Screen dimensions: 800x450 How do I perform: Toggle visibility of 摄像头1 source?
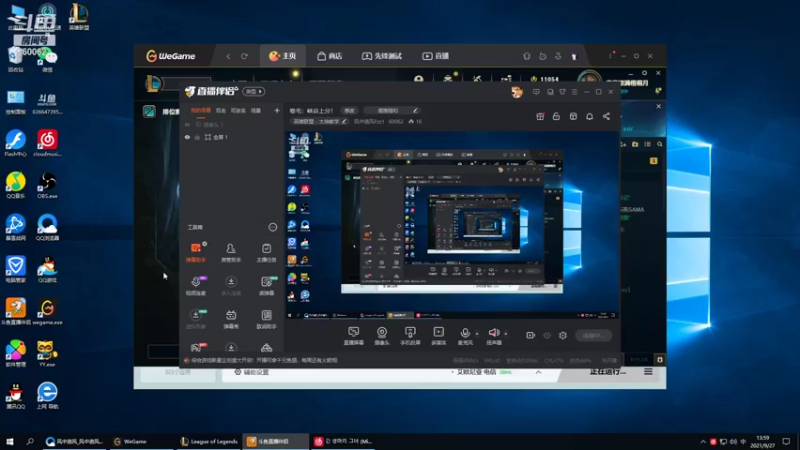(187, 124)
